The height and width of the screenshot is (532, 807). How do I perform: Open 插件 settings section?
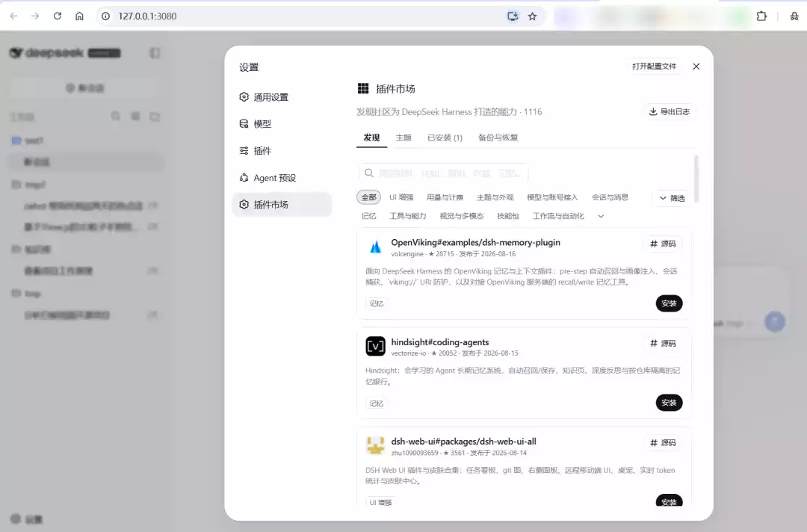coord(282,151)
